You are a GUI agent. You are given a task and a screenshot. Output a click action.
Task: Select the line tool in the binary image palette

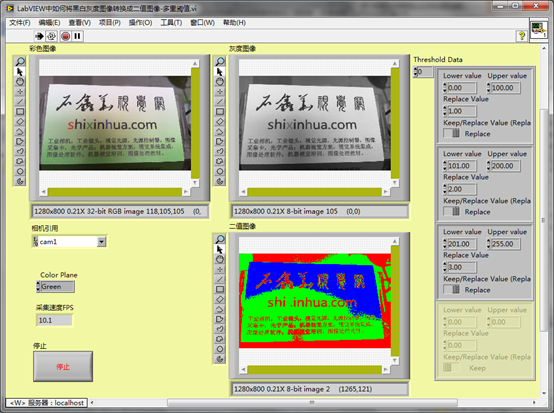click(x=220, y=279)
